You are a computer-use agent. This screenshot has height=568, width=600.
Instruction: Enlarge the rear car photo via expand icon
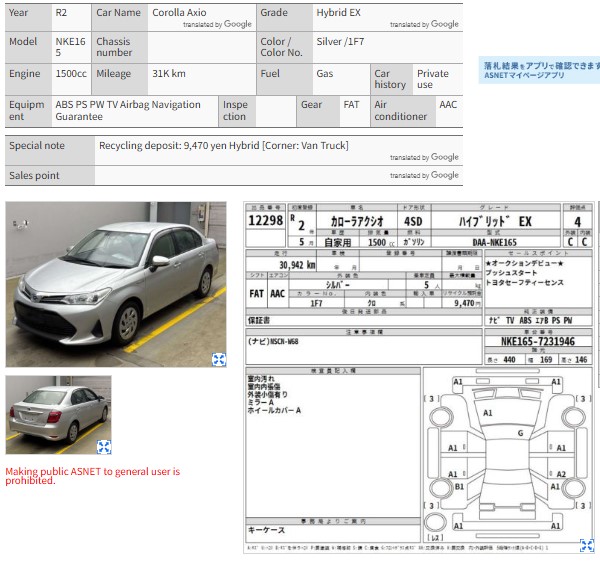tap(104, 447)
